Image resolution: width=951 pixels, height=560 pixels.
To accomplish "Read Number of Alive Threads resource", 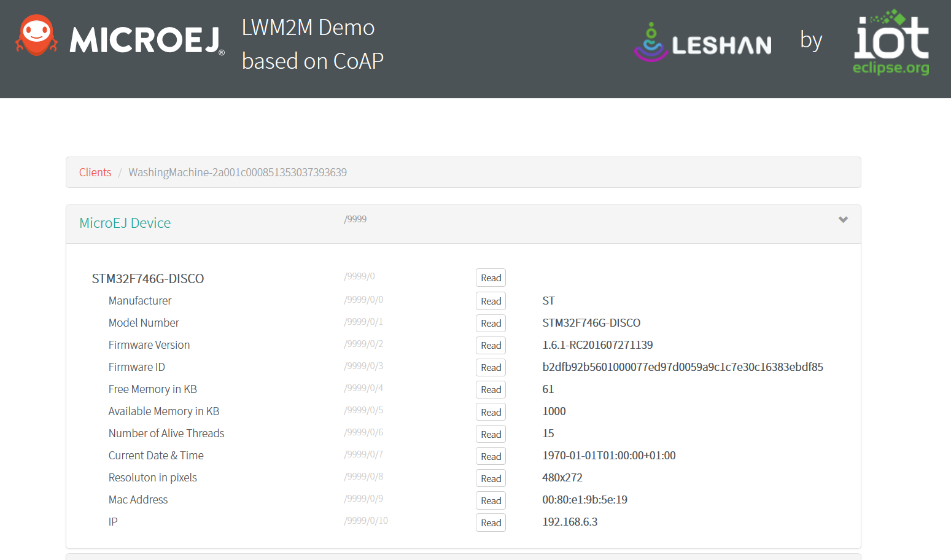I will (491, 434).
